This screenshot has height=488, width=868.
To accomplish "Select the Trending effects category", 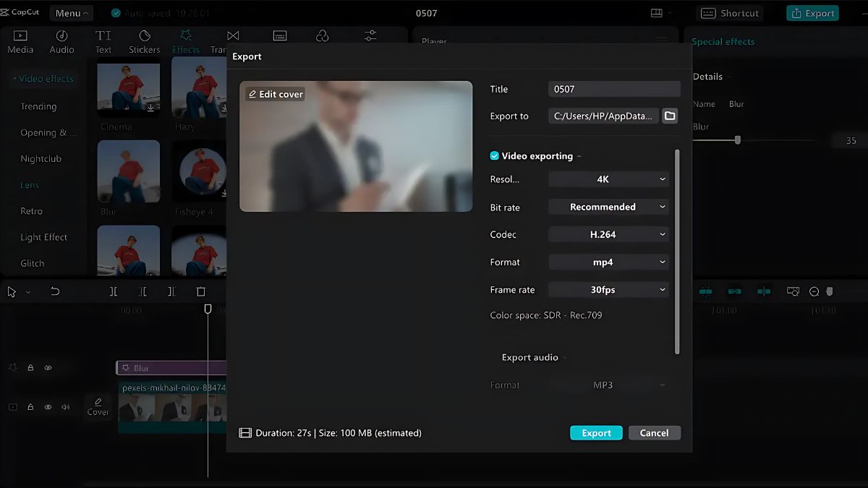I will click(x=38, y=106).
